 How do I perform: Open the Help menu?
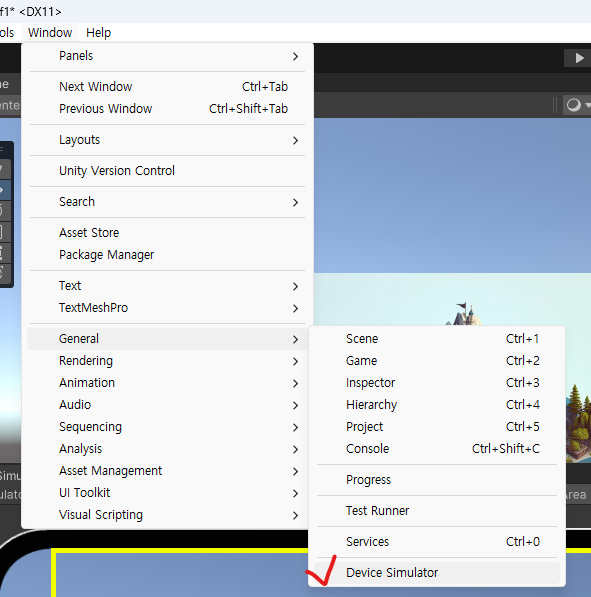(x=98, y=33)
